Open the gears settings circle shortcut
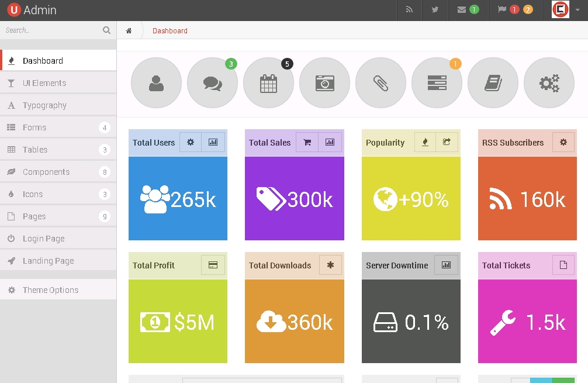Screen dimensions: 588x383 point(549,83)
